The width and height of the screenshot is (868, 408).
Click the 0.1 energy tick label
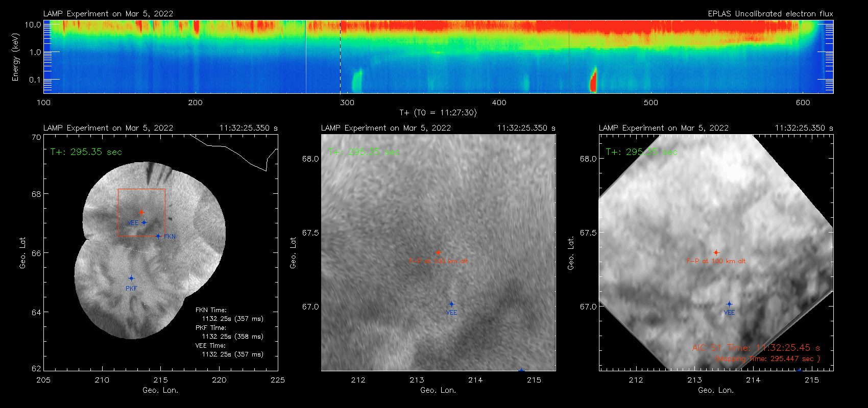(x=35, y=80)
